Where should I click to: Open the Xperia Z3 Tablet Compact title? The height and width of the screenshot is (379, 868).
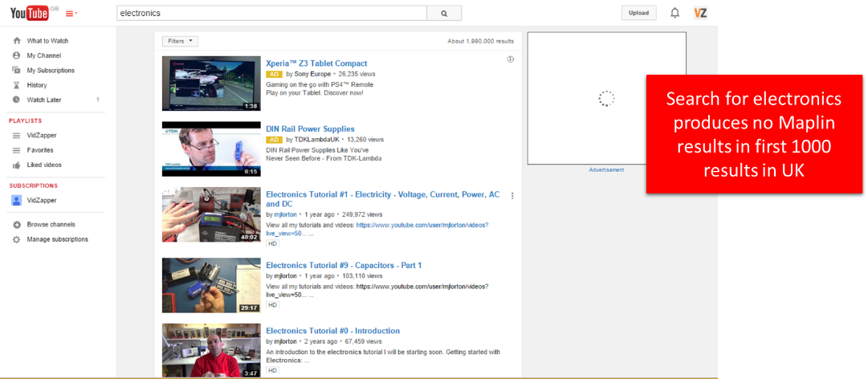pyautogui.click(x=316, y=63)
